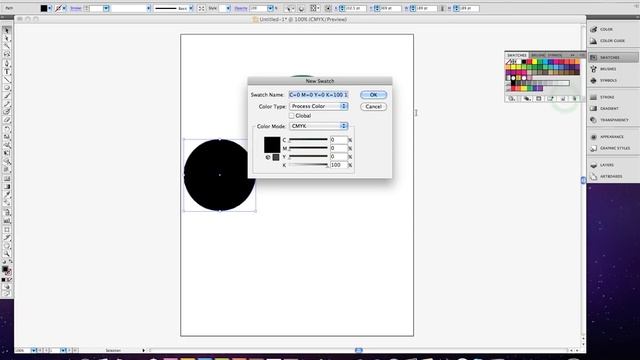640x360 pixels.
Task: Click the Opacity link in control bar
Action: click(x=241, y=8)
